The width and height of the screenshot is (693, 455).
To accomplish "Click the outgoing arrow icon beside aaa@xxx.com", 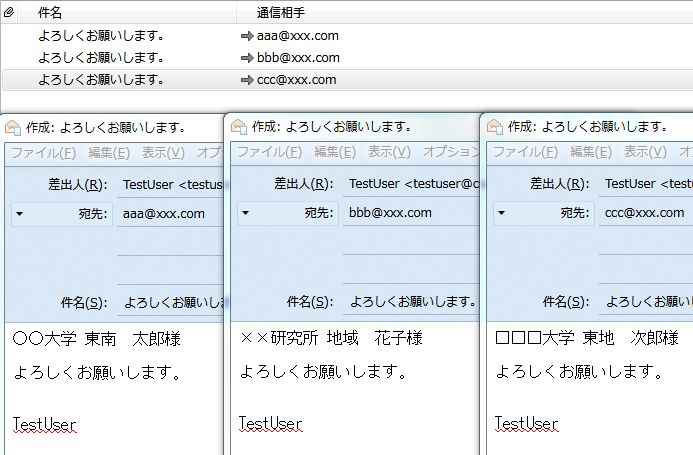I will tap(247, 36).
